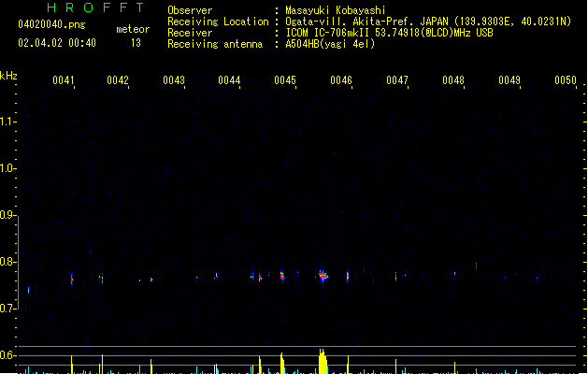This screenshot has height=374, width=588.
Task: Click observer name Masayuki Kobayashi
Action: coord(336,10)
